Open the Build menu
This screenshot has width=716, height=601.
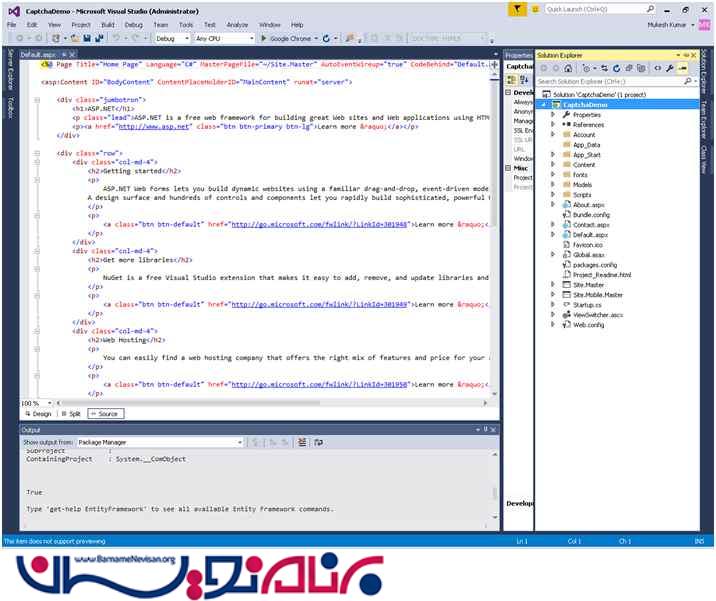(108, 25)
